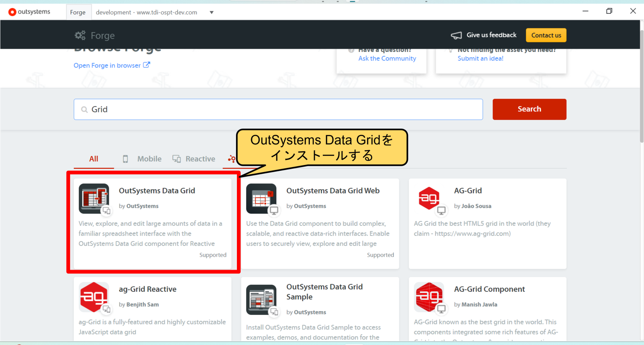Click Ask the Community link
Image resolution: width=644 pixels, height=345 pixels.
pyautogui.click(x=387, y=58)
